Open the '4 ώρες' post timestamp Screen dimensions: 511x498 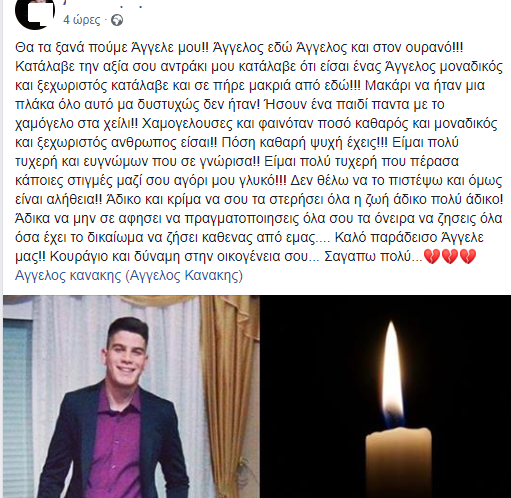coord(82,20)
